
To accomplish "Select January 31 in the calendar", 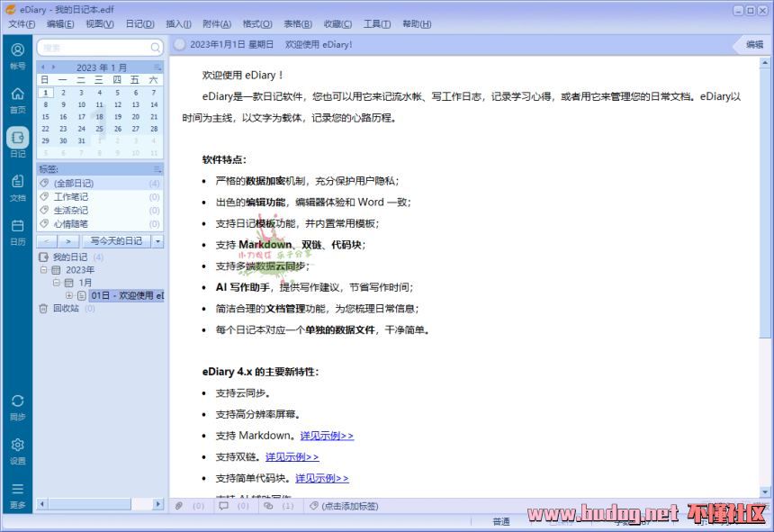I will coord(81,141).
